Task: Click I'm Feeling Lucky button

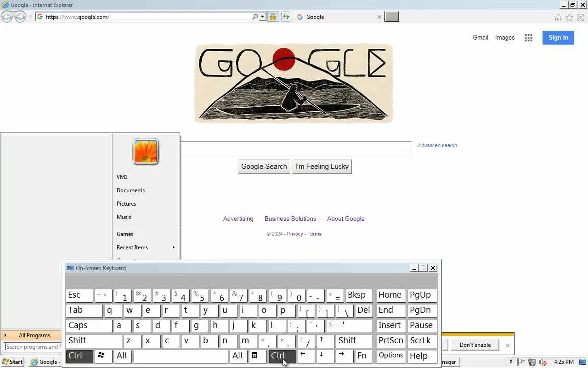Action: pos(322,167)
